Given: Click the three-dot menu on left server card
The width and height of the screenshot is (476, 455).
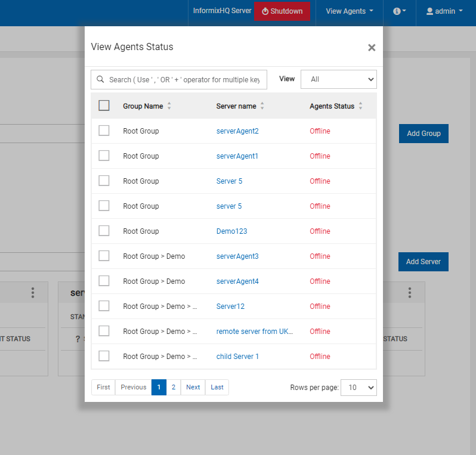Looking at the screenshot, I should tap(33, 293).
